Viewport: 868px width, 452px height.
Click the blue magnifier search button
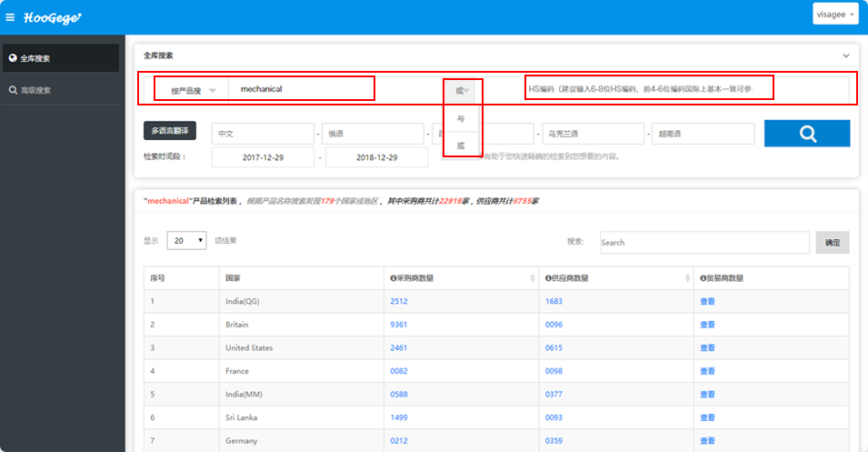click(807, 134)
